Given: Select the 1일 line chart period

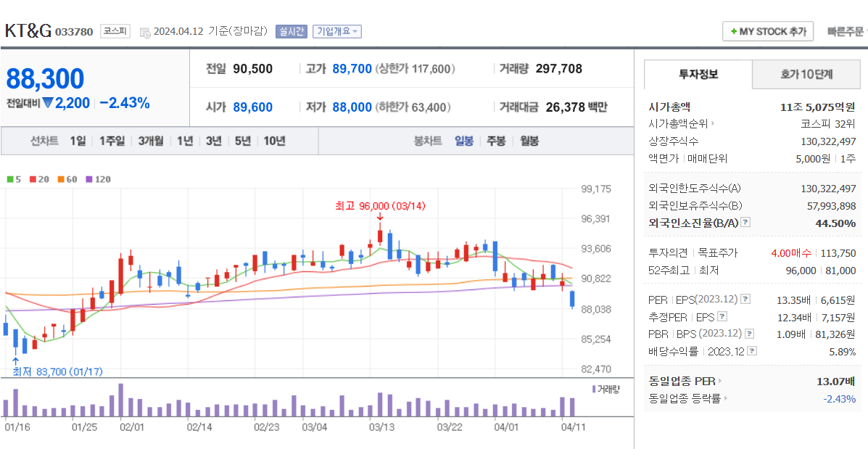Looking at the screenshot, I should click(x=78, y=141).
